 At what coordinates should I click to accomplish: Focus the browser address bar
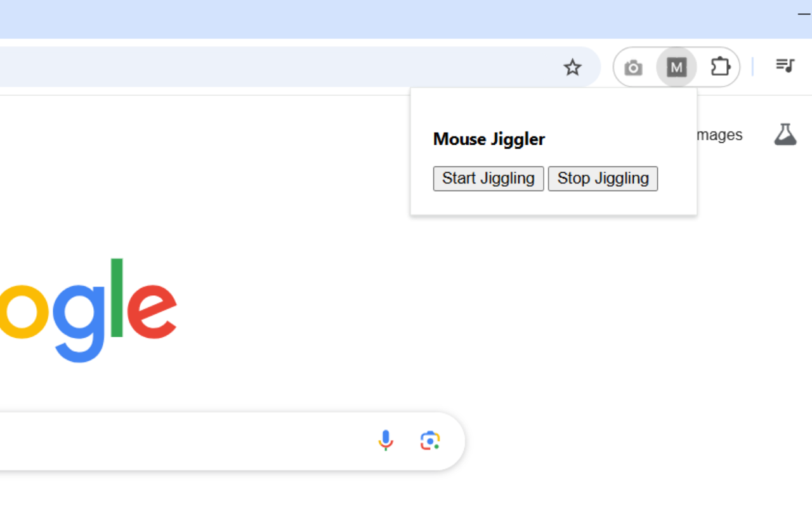(254, 67)
